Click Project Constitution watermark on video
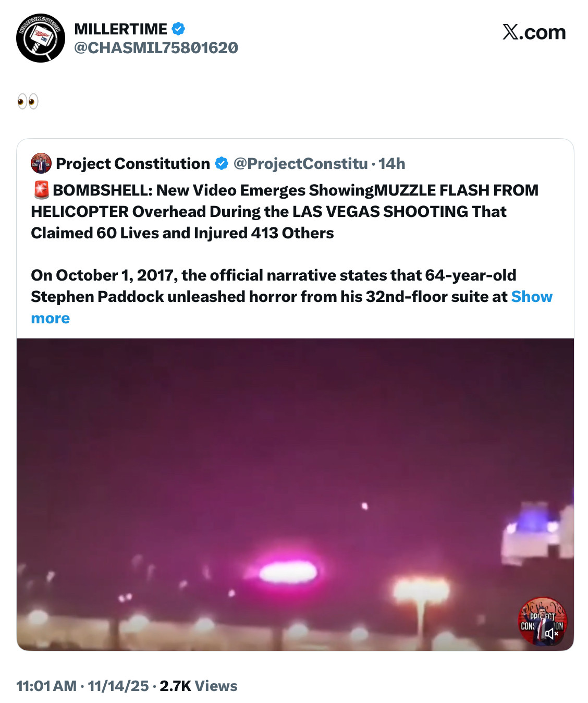 coord(542,621)
